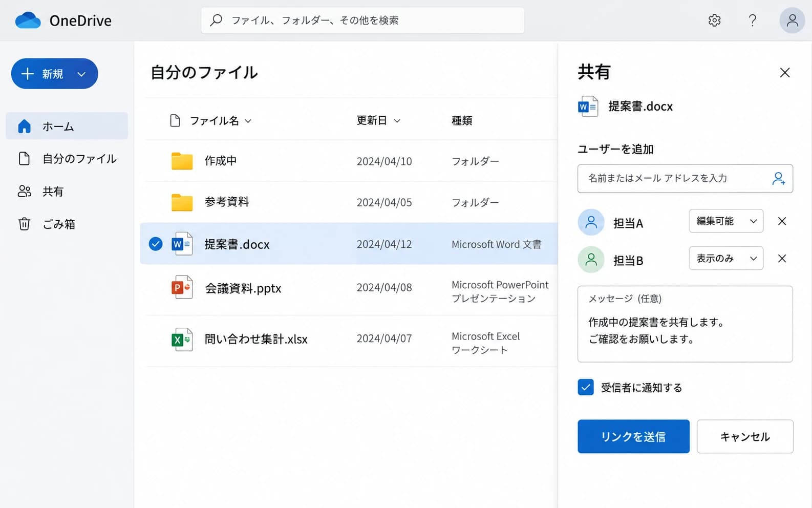812x508 pixels.
Task: Open the 参考資料 folder name
Action: pos(227,202)
